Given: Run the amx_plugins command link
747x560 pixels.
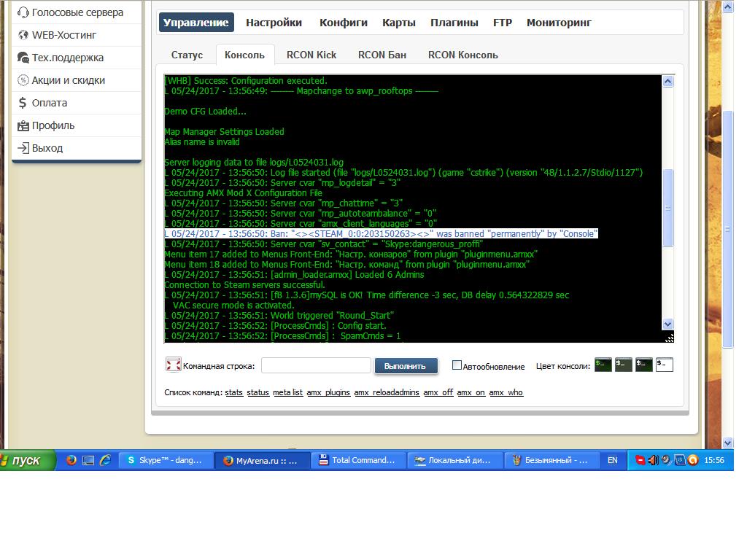Looking at the screenshot, I should pos(328,392).
